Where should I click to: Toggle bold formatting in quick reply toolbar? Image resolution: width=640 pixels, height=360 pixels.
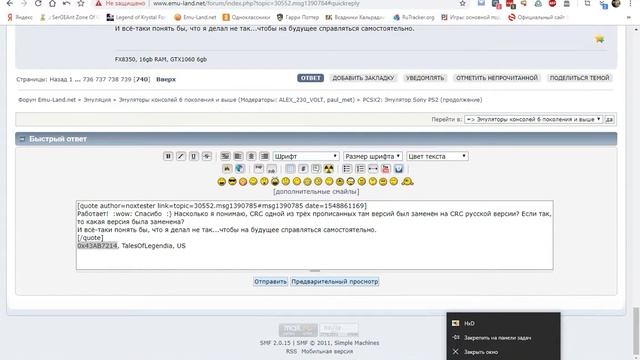tap(168, 156)
